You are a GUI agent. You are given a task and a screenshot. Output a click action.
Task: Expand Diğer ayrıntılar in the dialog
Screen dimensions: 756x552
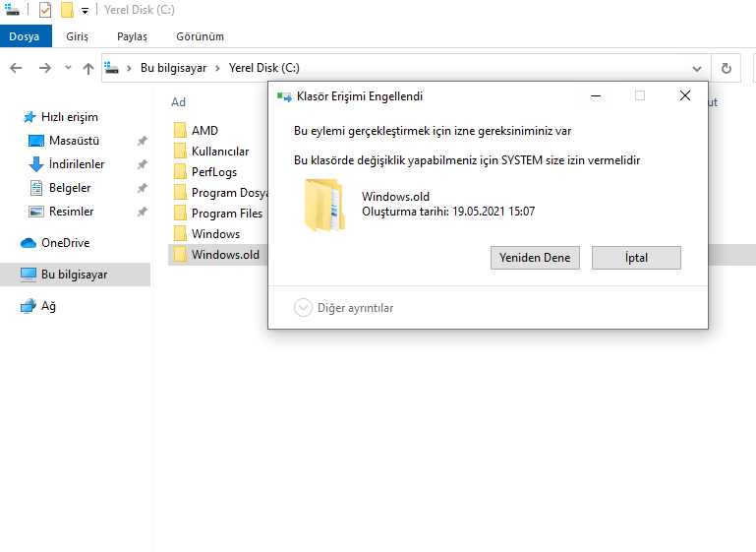pyautogui.click(x=344, y=308)
